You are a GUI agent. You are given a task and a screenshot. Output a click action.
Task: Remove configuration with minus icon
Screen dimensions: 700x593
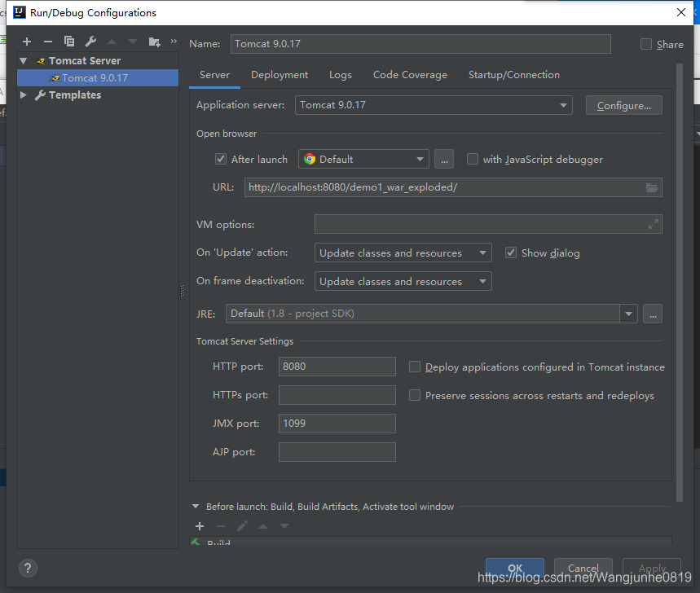point(48,42)
